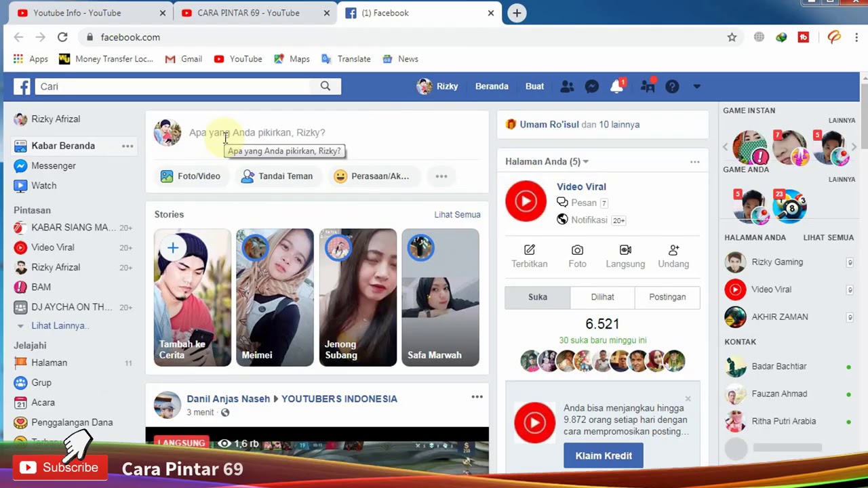The image size is (868, 488).
Task: Open the Notifications bell
Action: coord(616,86)
